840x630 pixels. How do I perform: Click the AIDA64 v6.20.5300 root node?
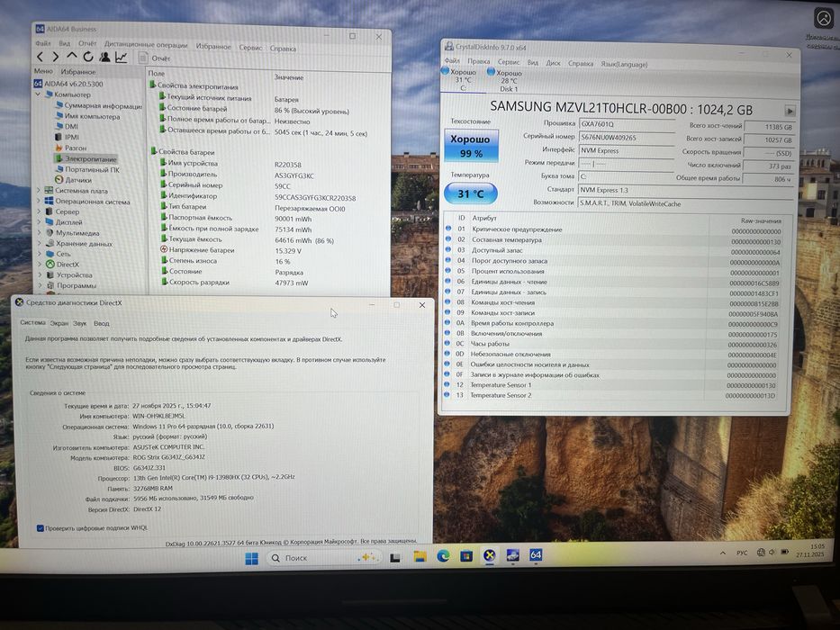click(68, 84)
